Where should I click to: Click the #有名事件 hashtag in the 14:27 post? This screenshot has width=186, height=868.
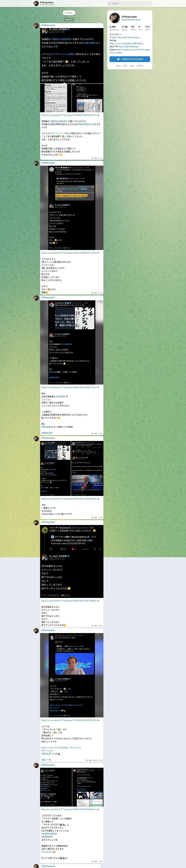[61, 397]
